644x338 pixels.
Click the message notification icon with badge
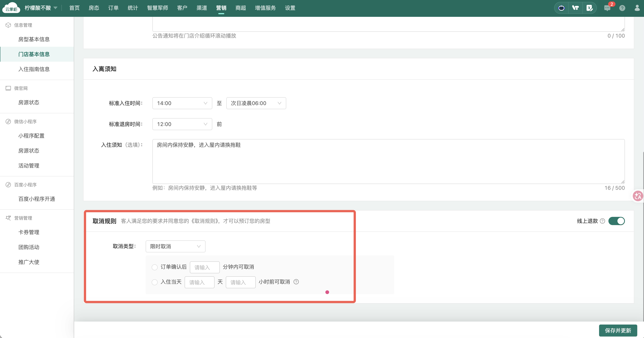pos(607,8)
